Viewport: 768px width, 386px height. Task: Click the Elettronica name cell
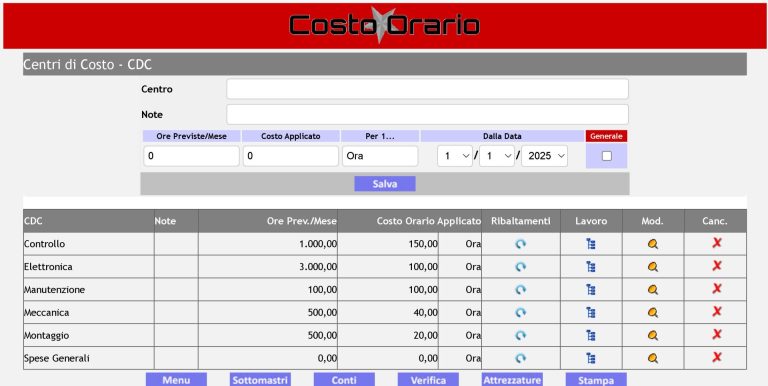click(89, 267)
